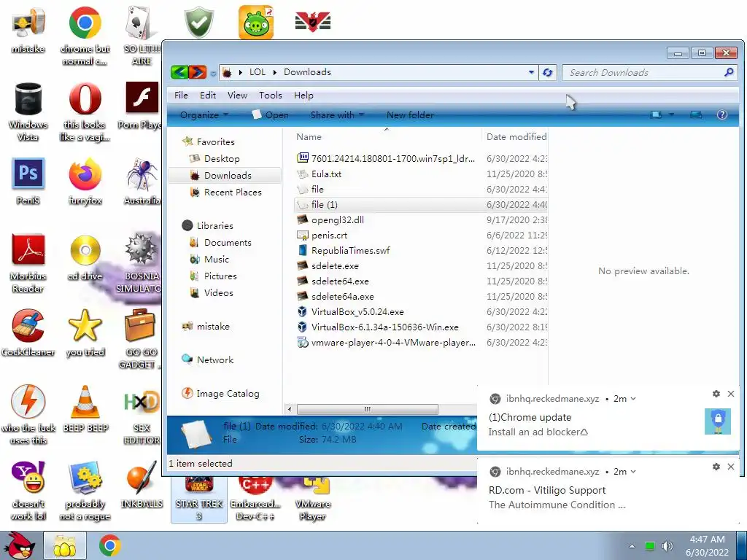
Task: Open the Help menu
Action: (x=303, y=96)
